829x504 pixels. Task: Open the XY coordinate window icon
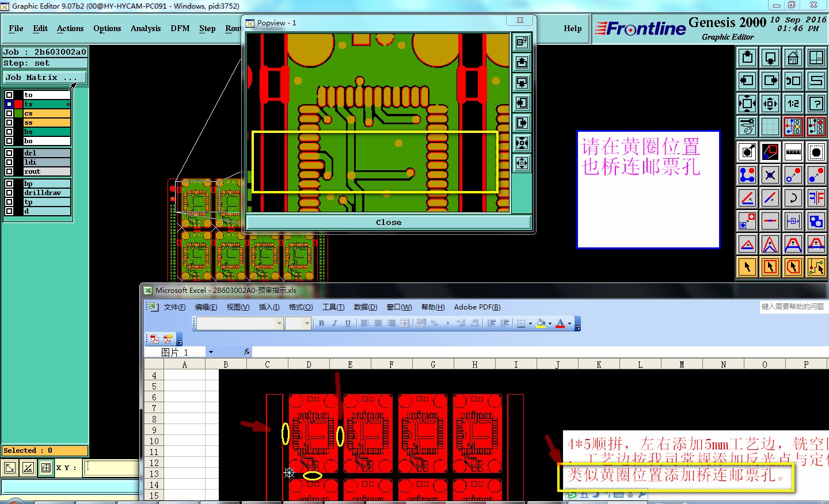pyautogui.click(x=816, y=58)
